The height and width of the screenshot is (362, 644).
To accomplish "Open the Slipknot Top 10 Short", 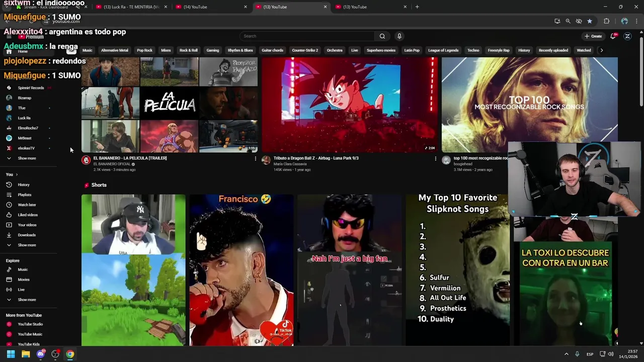I will (x=457, y=270).
